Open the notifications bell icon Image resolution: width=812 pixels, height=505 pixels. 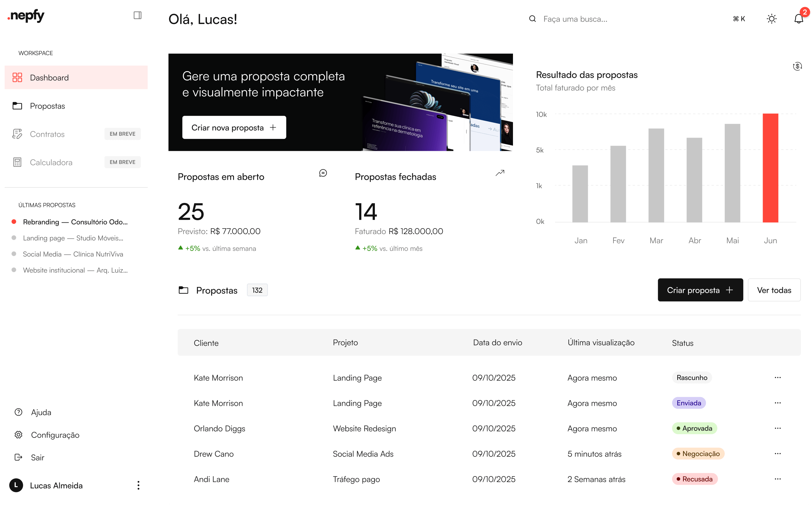tap(799, 19)
